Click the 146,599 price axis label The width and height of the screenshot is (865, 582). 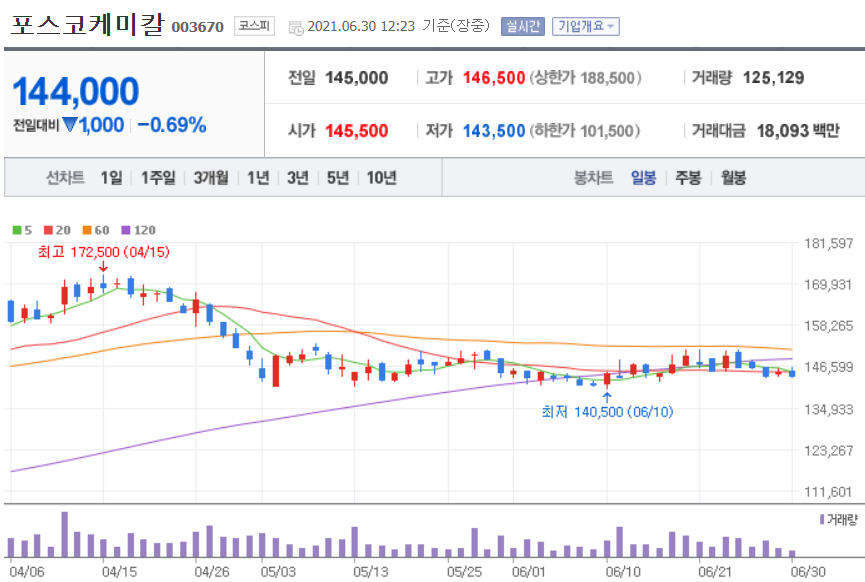coord(829,367)
